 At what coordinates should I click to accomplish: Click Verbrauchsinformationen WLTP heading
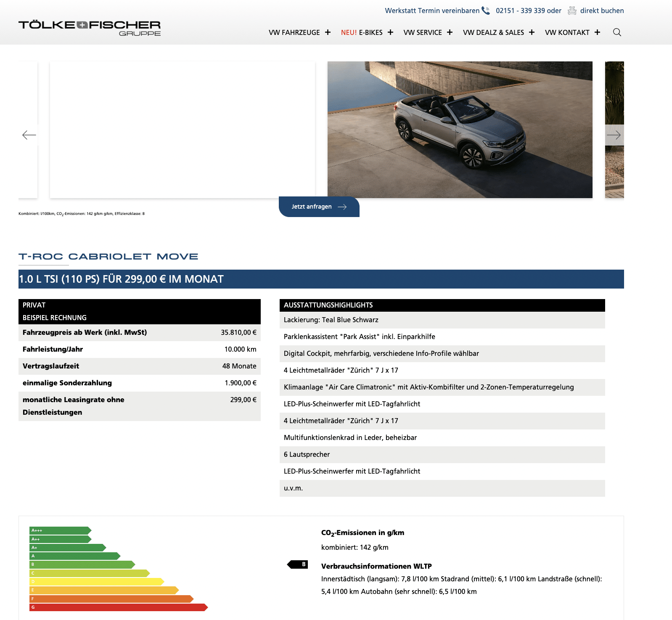376,566
